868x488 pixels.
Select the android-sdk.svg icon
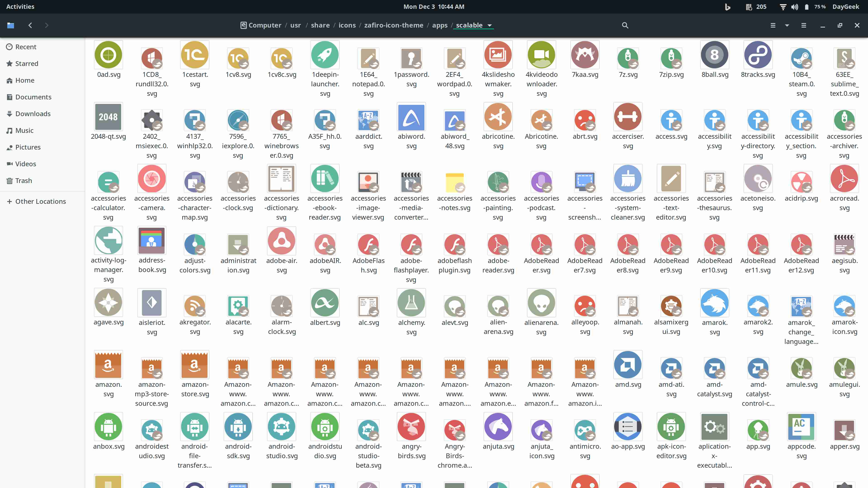238,427
